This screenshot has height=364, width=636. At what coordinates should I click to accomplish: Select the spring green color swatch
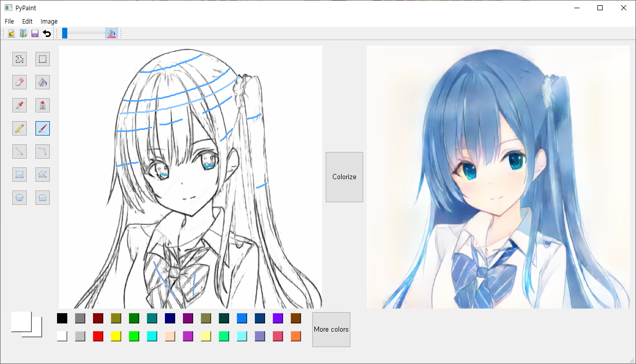coord(224,336)
